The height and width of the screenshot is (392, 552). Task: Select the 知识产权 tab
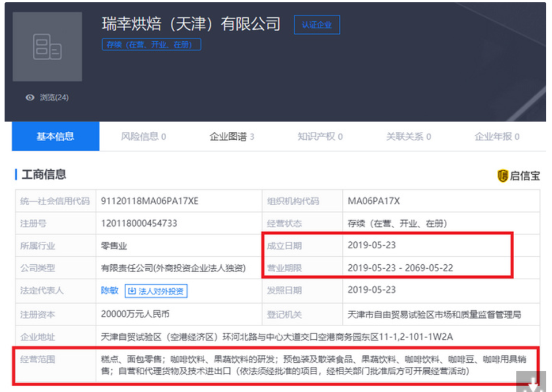320,136
